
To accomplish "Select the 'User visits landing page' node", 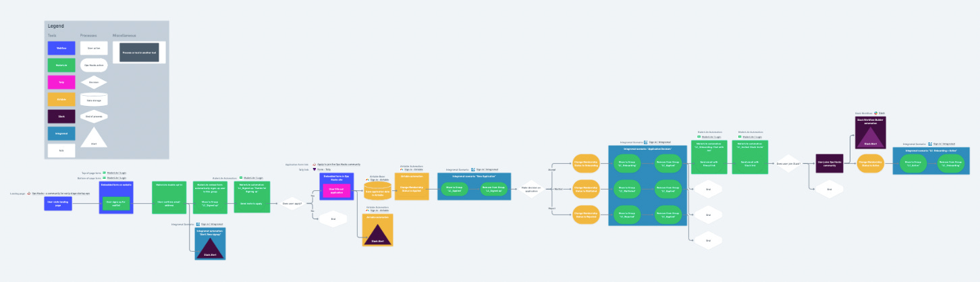I will click(x=59, y=203).
